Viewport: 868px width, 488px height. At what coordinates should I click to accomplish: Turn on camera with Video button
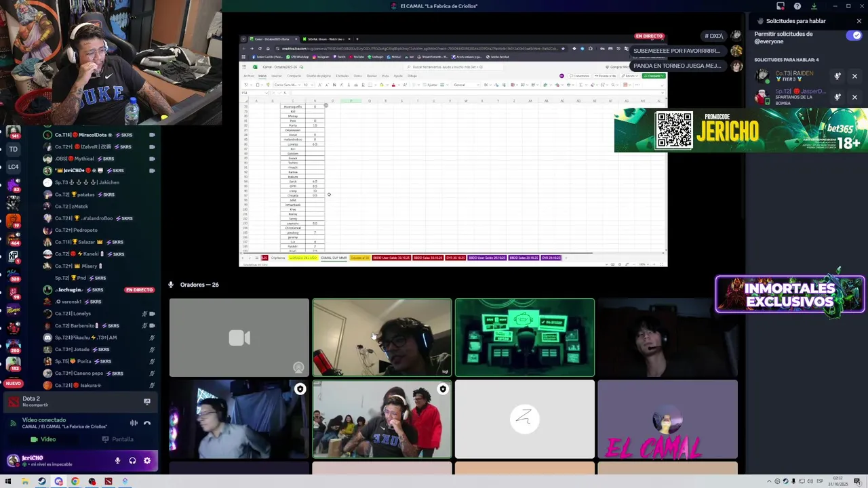coord(43,439)
